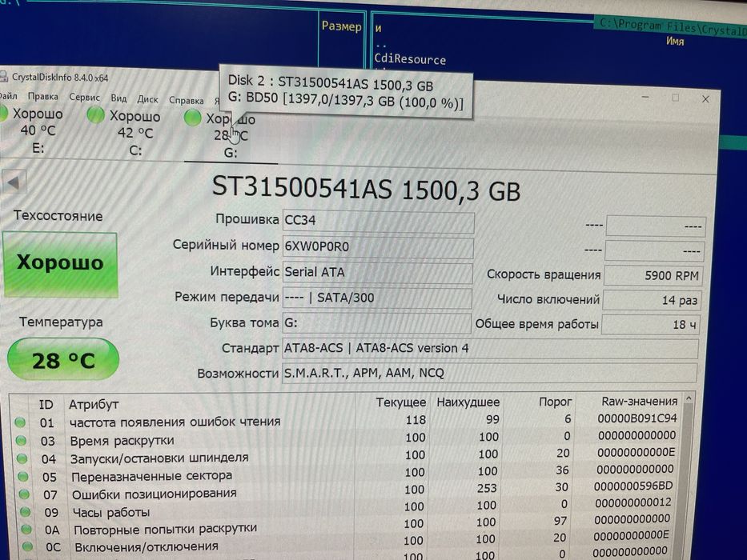Click raw value 00000B091C94
This screenshot has height=560, width=747.
637,418
